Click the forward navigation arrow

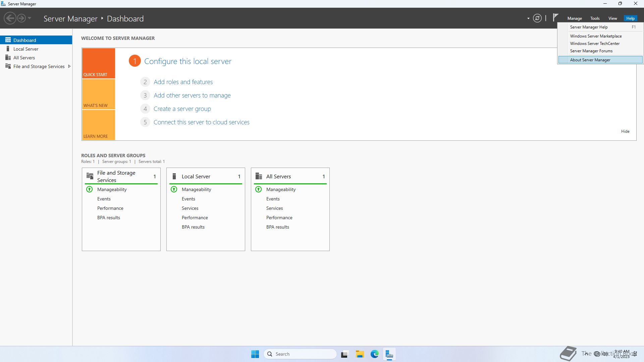(x=21, y=18)
